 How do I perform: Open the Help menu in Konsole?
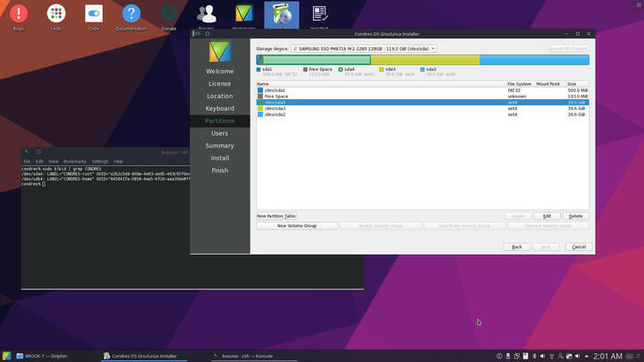[118, 161]
